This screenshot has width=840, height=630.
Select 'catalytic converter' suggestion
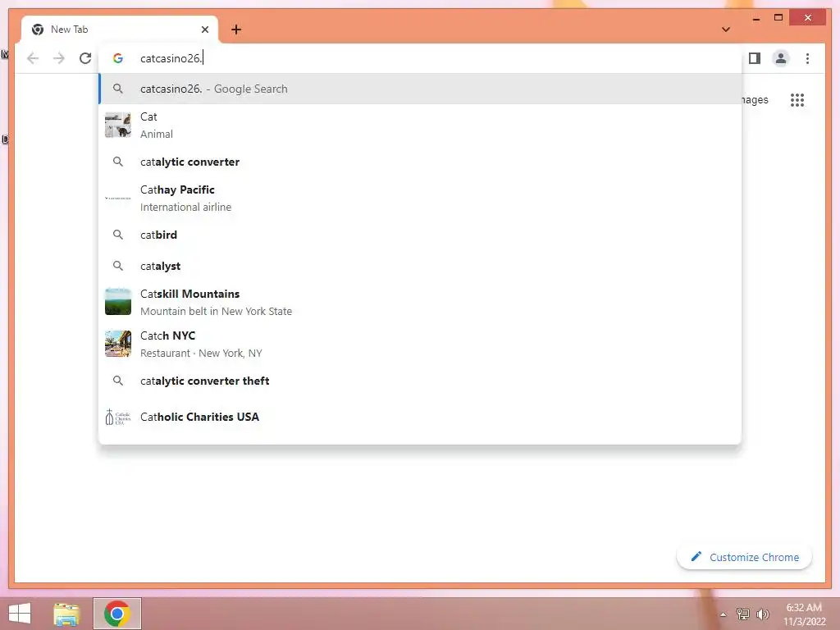click(420, 162)
